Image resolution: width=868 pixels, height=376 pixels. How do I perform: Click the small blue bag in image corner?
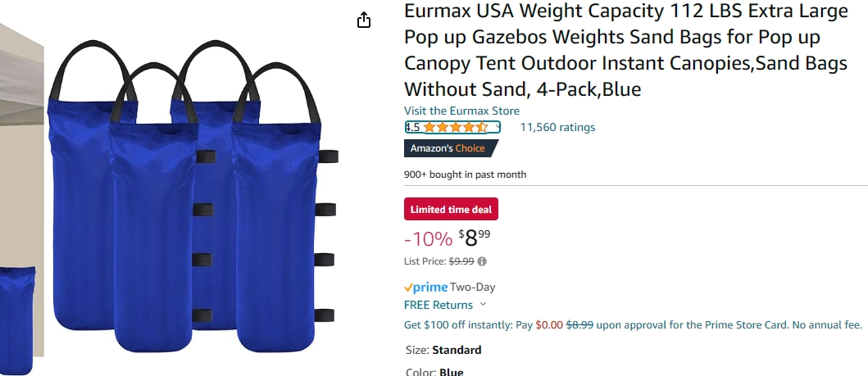17,321
